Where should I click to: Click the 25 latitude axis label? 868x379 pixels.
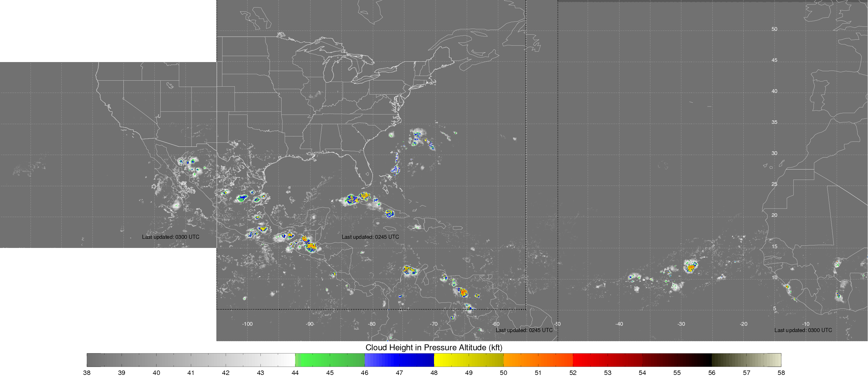pos(774,184)
